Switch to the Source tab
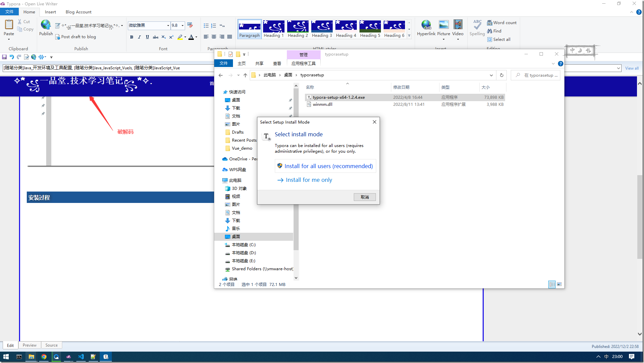Image resolution: width=644 pixels, height=363 pixels. pyautogui.click(x=52, y=345)
